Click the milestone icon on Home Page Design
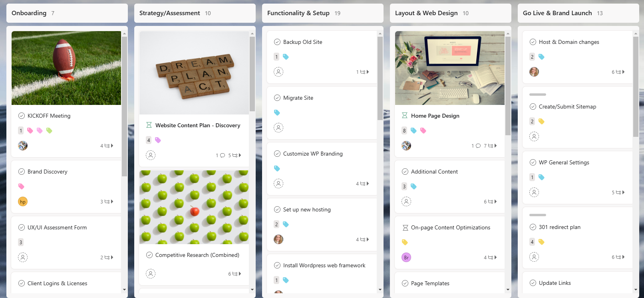This screenshot has height=298, width=644. point(405,116)
